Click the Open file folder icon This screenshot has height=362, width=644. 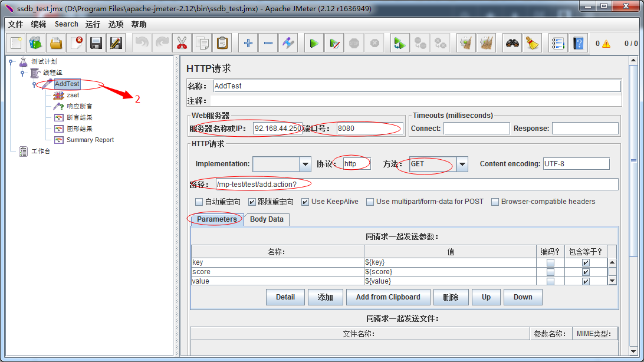[56, 42]
